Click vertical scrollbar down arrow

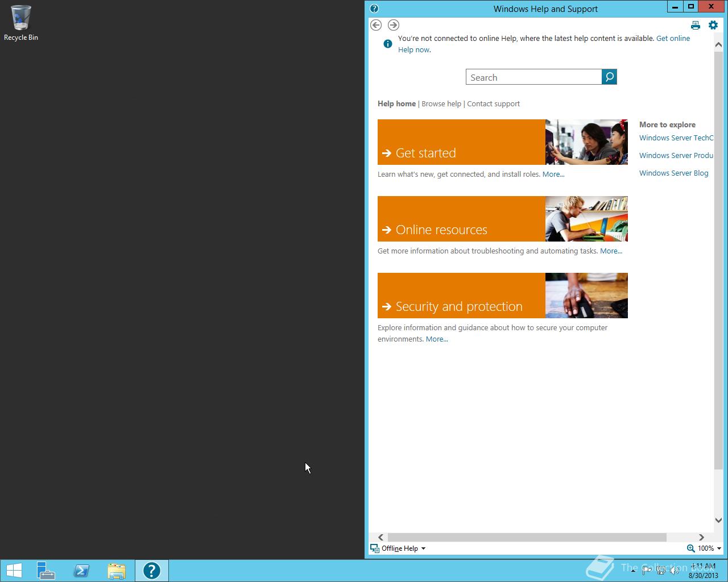click(718, 520)
